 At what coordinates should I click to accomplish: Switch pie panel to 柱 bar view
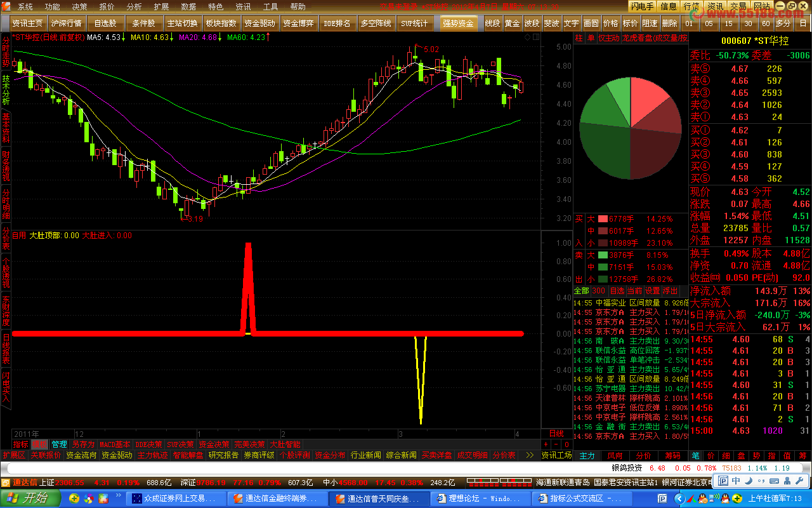pyautogui.click(x=579, y=38)
